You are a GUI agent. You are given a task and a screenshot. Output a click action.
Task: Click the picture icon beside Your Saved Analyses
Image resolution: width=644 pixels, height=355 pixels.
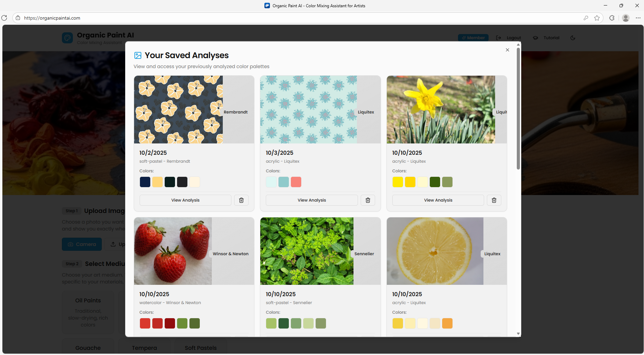[x=138, y=55]
